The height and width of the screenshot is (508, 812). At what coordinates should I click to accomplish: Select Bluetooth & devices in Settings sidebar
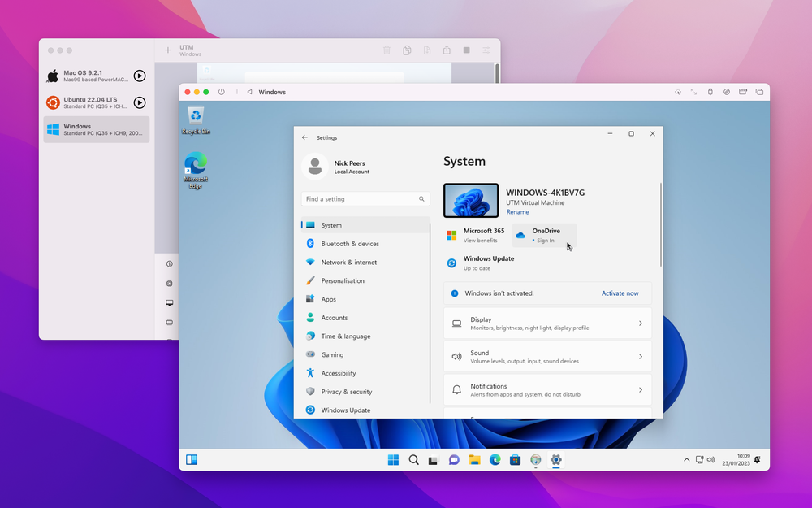[x=350, y=244]
